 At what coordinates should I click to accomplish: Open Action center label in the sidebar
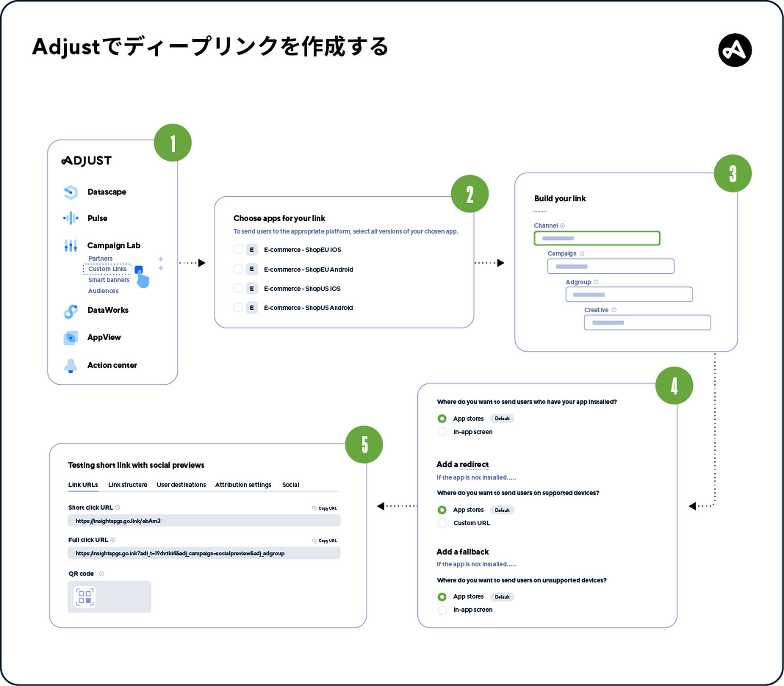tap(112, 365)
